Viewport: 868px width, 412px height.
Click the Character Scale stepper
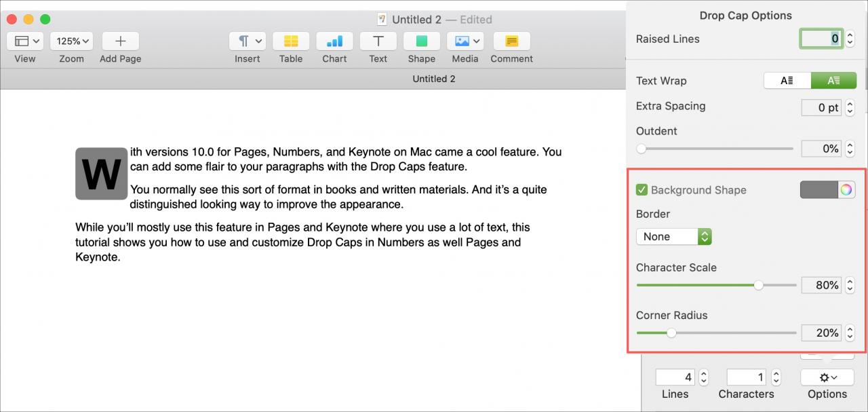[x=850, y=285]
